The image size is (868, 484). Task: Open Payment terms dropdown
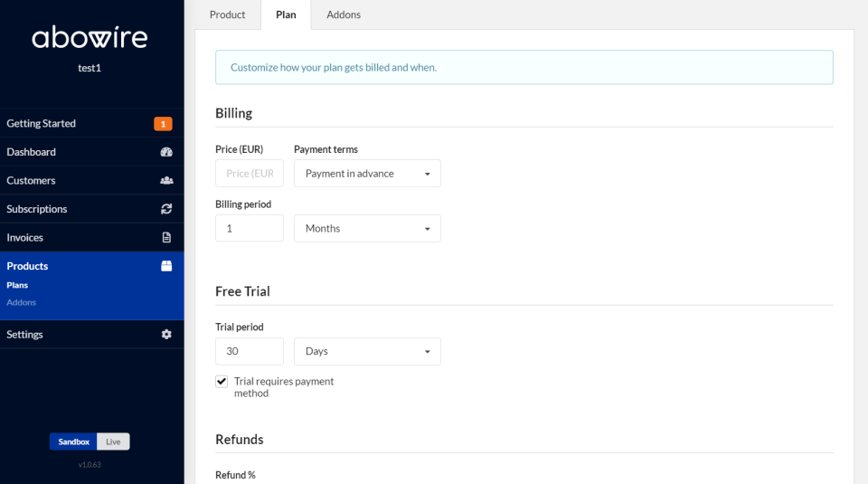click(367, 174)
